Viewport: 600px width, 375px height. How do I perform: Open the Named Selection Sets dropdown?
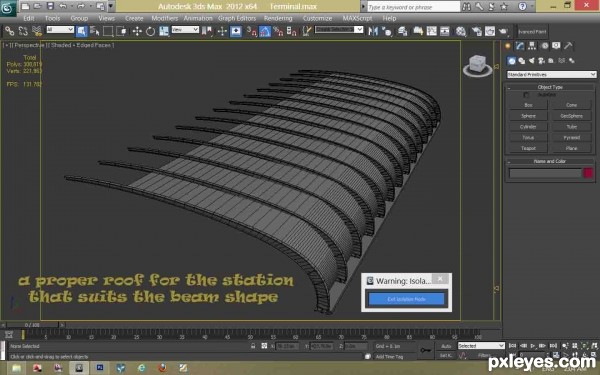click(339, 29)
